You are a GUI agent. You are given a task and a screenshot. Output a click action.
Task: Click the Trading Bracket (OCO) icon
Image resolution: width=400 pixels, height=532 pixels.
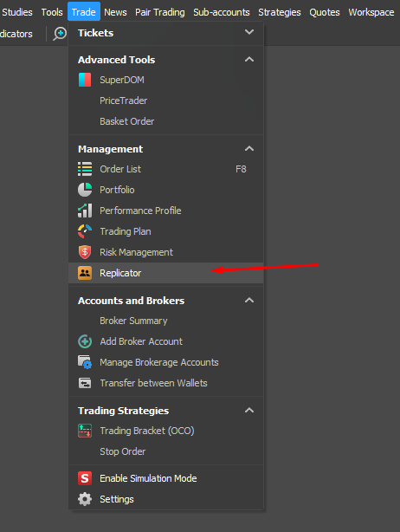(85, 431)
